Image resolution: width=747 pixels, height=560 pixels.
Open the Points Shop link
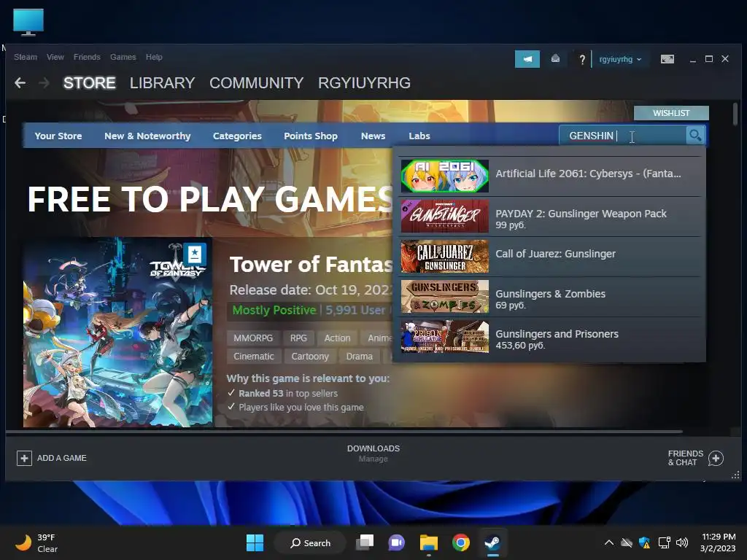[311, 136]
